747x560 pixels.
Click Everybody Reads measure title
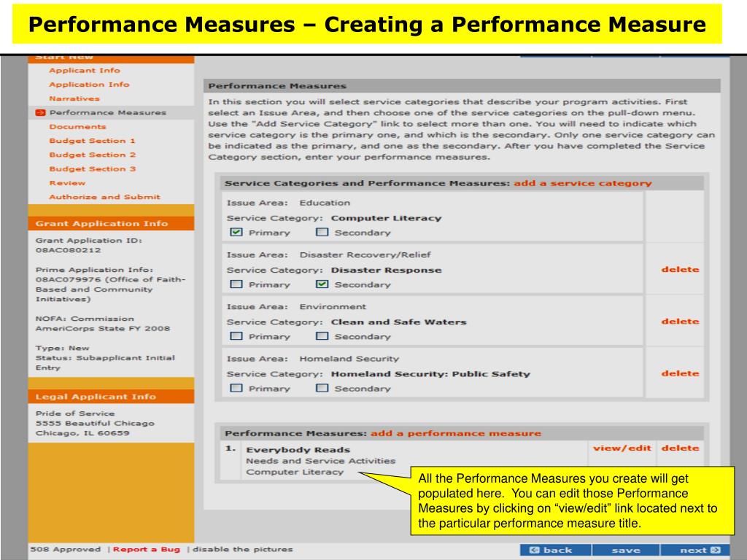[298, 450]
